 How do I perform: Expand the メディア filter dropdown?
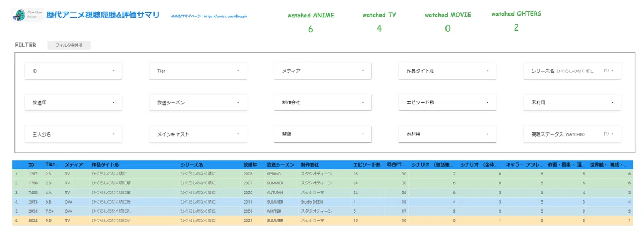pyautogui.click(x=323, y=71)
